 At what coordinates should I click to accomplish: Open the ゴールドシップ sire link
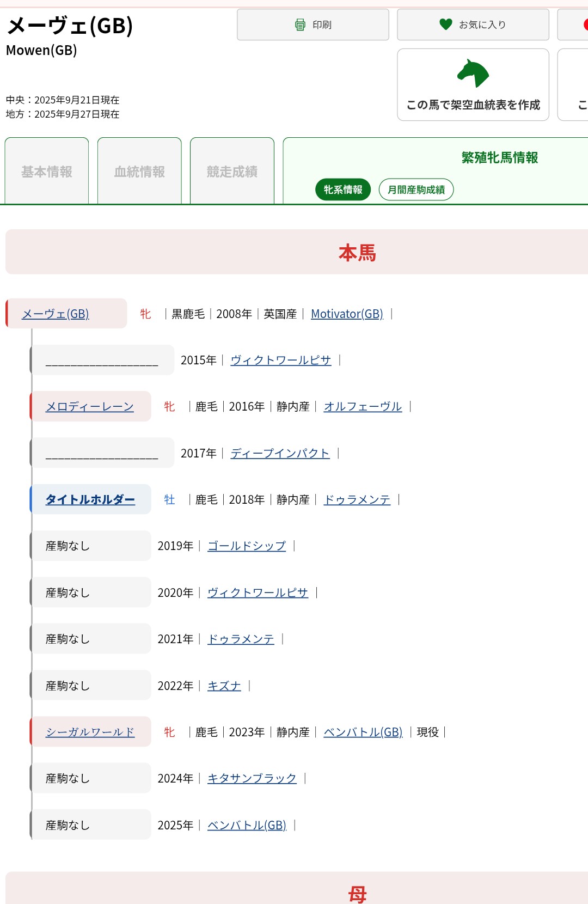[x=247, y=546]
